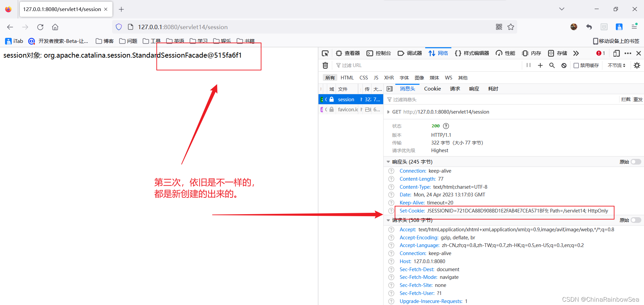Switch to the Request (请求) tab
The image size is (644, 305).
click(x=455, y=89)
